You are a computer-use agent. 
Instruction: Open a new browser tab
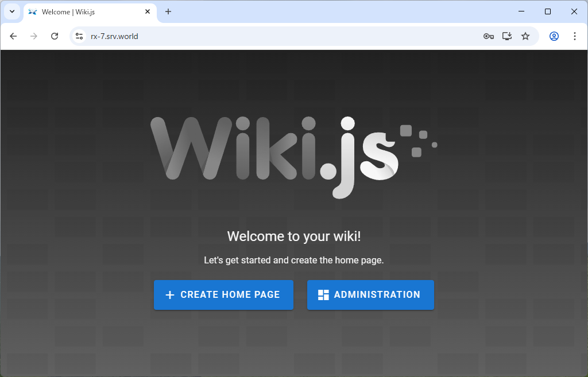pyautogui.click(x=168, y=11)
